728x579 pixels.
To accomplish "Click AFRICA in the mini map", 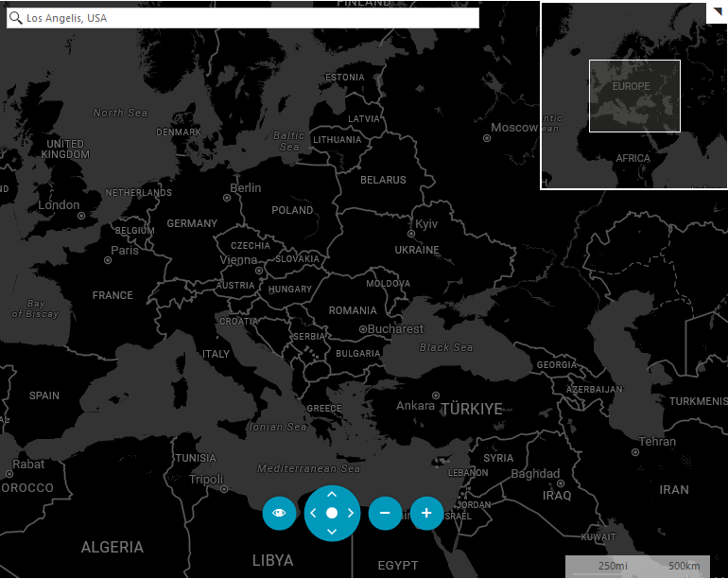I will coord(633,158).
